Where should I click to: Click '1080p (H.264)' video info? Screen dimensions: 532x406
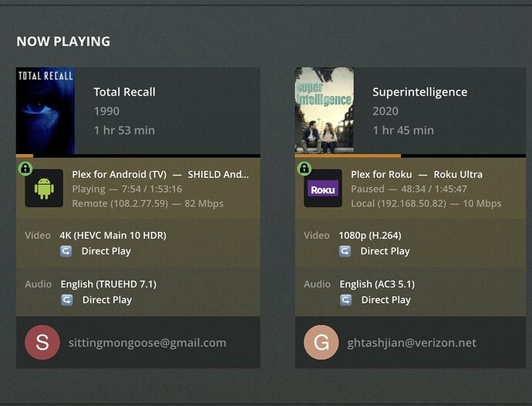pyautogui.click(x=370, y=236)
